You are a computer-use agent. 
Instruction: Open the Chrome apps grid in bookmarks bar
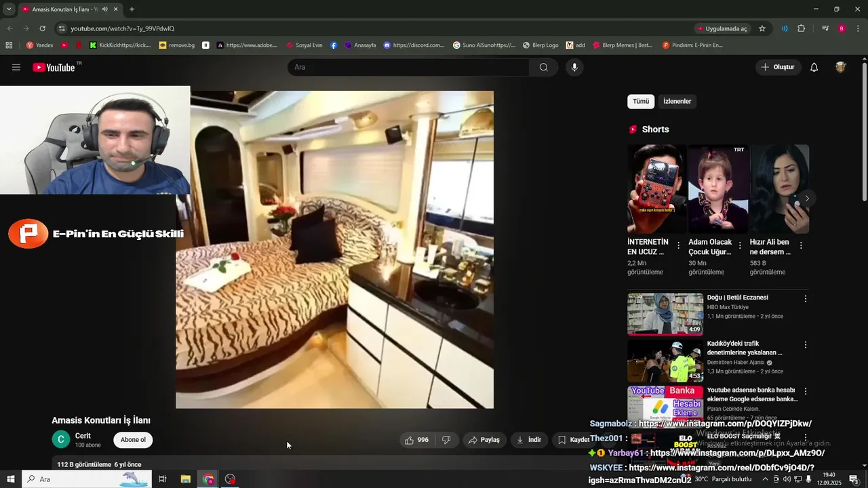click(x=9, y=45)
